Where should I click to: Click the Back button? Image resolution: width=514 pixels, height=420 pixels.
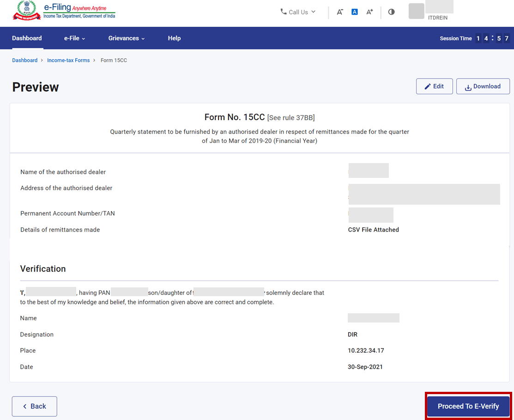[34, 406]
